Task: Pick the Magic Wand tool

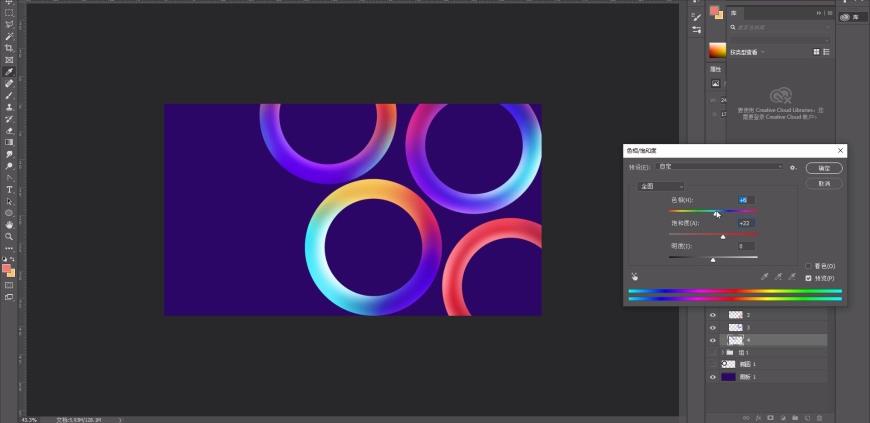Action: tap(9, 37)
